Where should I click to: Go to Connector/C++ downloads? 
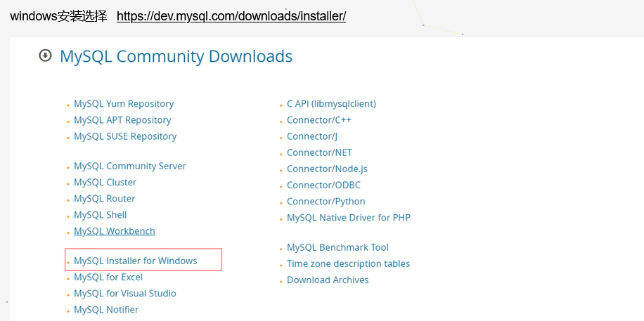[x=319, y=120]
